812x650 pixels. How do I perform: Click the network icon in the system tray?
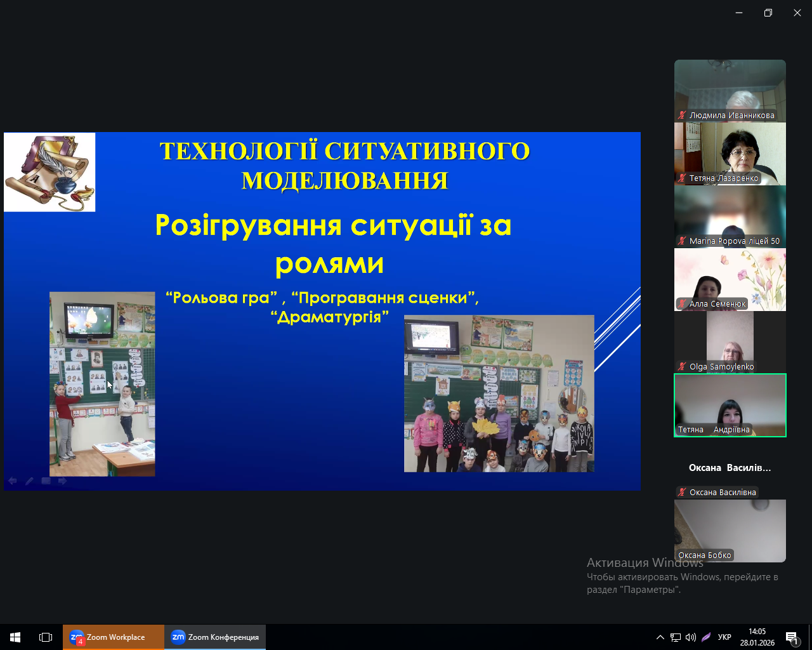click(676, 637)
